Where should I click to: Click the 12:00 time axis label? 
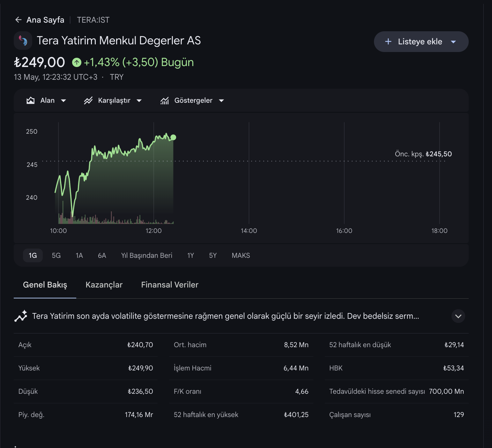pos(153,231)
